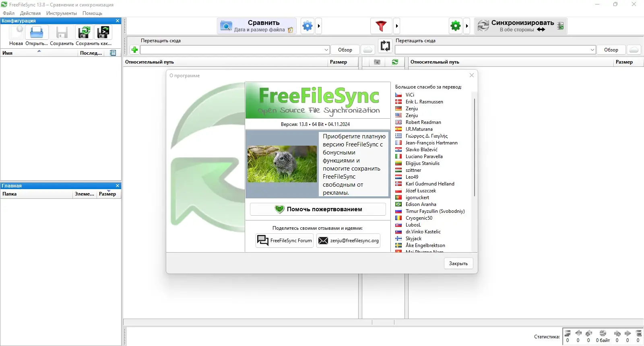644x346 pixels.
Task: Click the bytes-to-copy statistics icon
Action: coord(603,333)
